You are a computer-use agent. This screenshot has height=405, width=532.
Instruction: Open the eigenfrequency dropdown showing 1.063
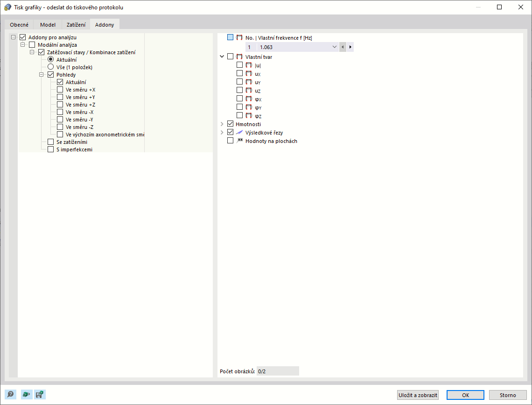click(292, 47)
